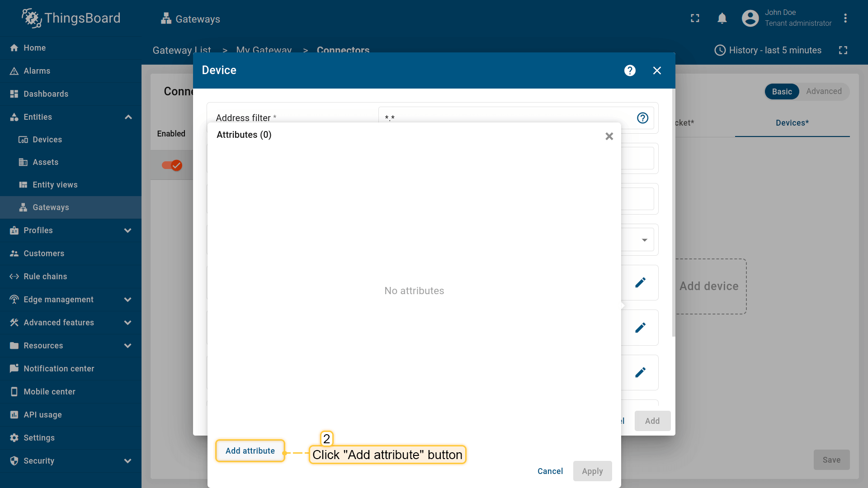Open user menu three-dot icon
This screenshot has height=488, width=868.
845,19
